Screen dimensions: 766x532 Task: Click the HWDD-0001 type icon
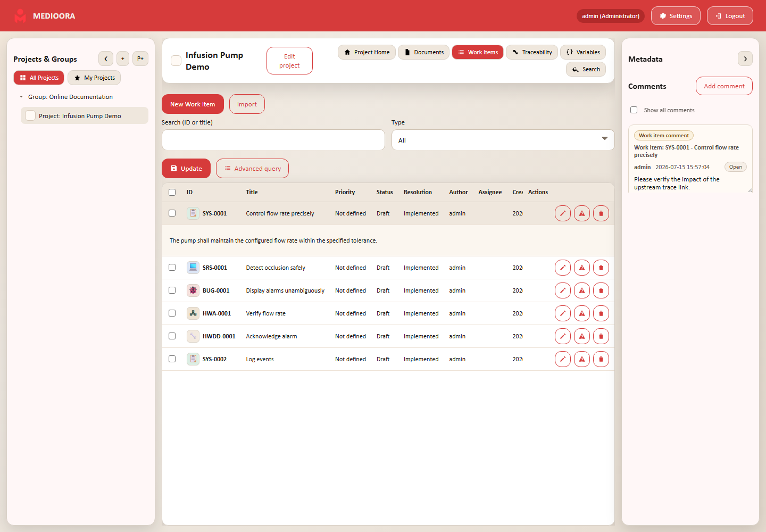(193, 336)
